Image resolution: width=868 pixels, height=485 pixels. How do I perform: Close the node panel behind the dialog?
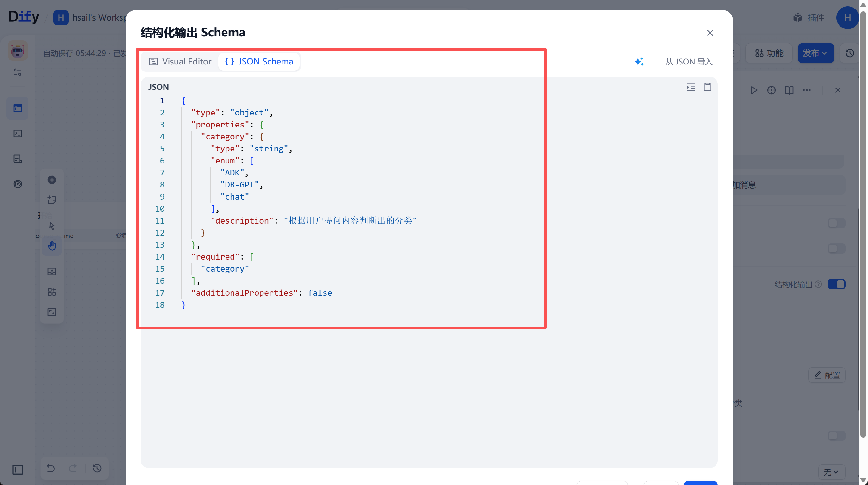pyautogui.click(x=838, y=90)
